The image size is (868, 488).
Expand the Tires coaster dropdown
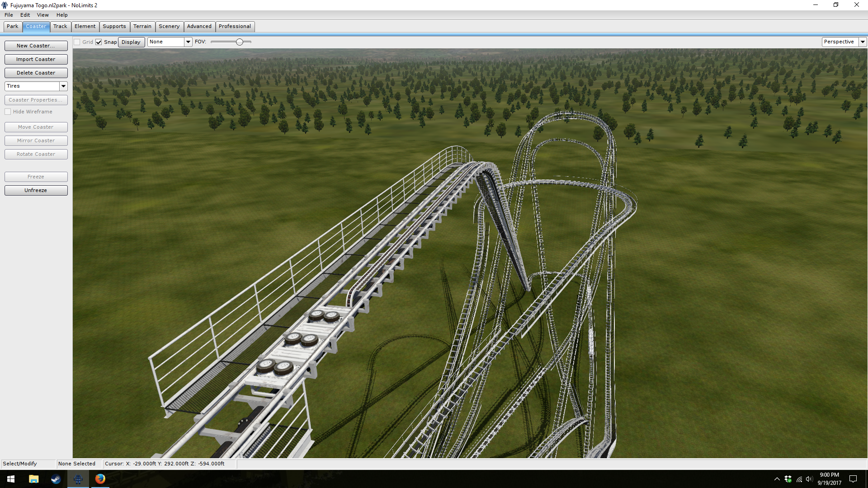pos(63,86)
